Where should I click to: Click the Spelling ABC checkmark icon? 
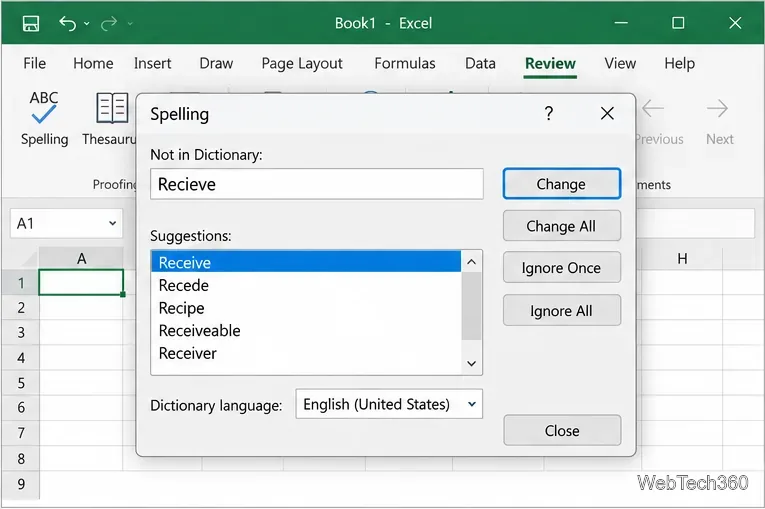(x=43, y=107)
